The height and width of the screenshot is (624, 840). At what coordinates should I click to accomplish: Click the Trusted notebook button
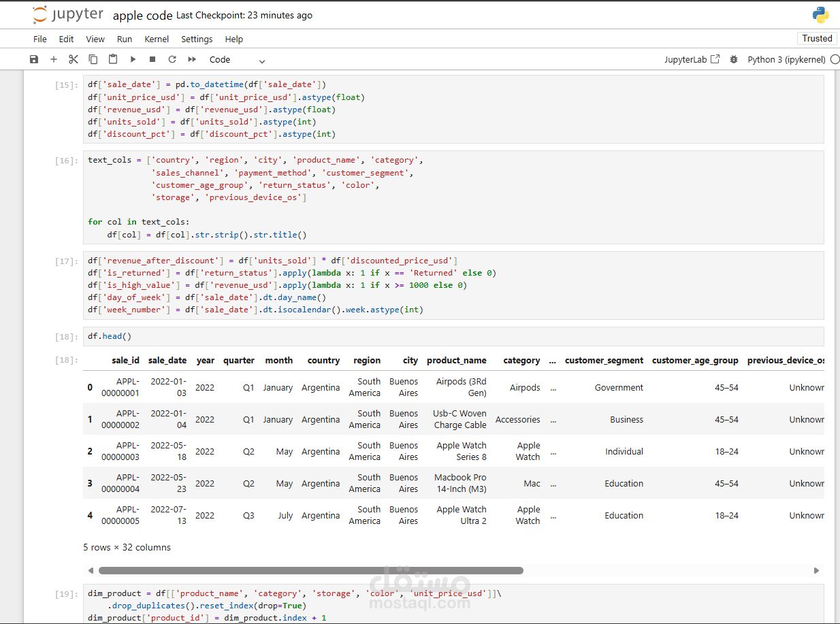pos(817,38)
